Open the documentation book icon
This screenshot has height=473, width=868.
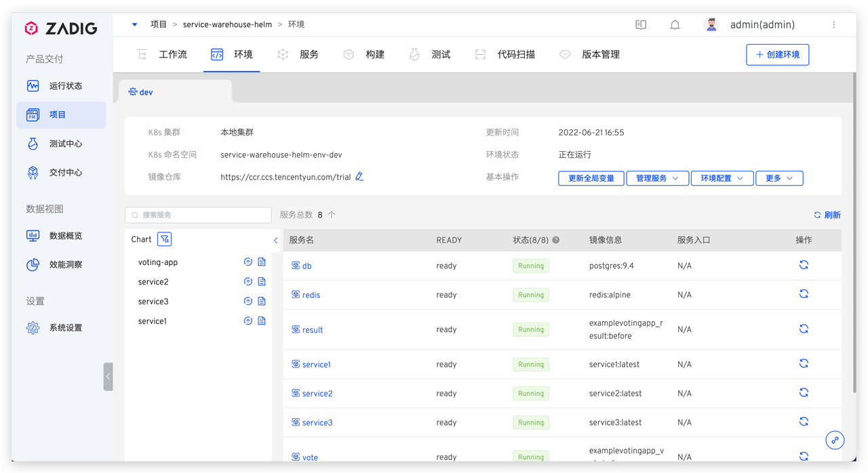pyautogui.click(x=641, y=25)
